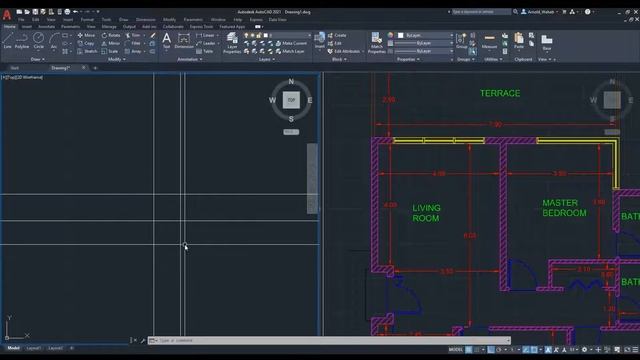Click the Leader tool

pos(205,43)
